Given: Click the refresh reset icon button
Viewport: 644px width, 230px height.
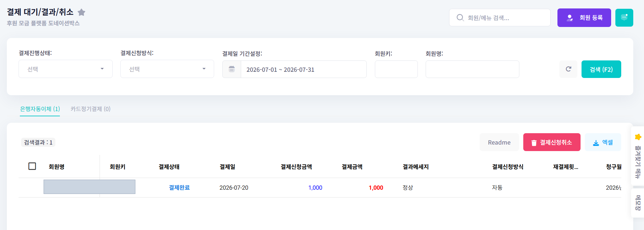Looking at the screenshot, I should [x=568, y=69].
